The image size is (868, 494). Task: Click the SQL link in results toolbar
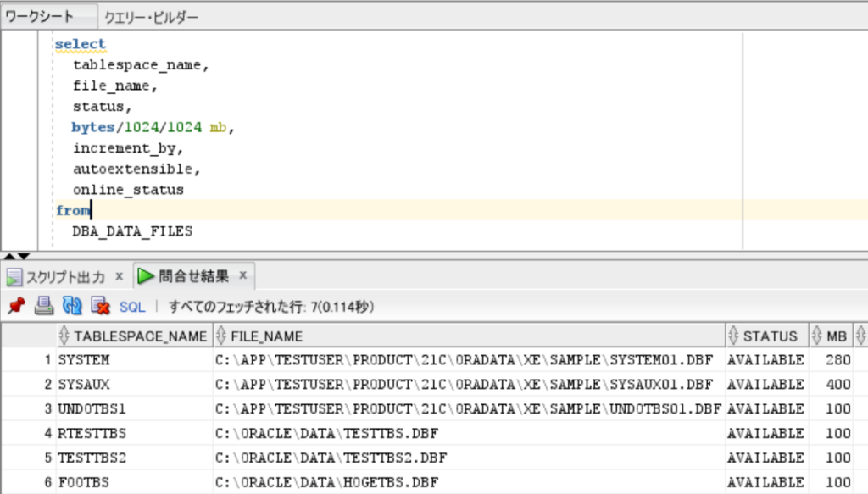coord(132,307)
